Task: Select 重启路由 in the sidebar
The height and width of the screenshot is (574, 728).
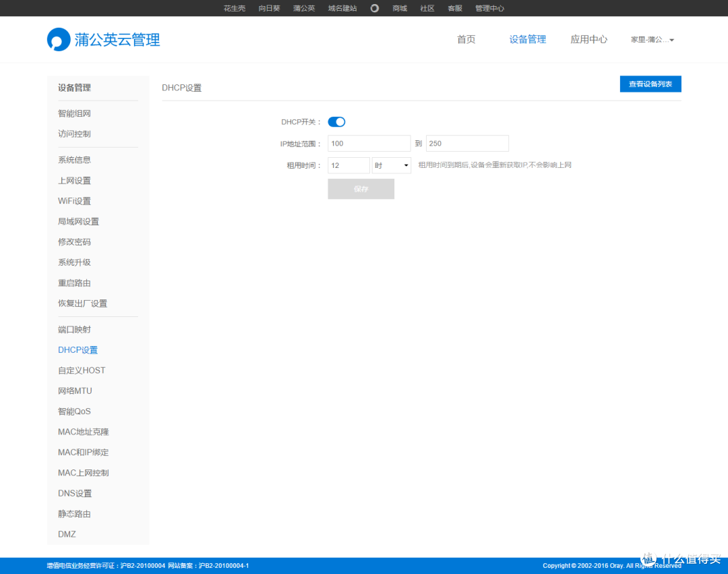Action: pos(74,283)
